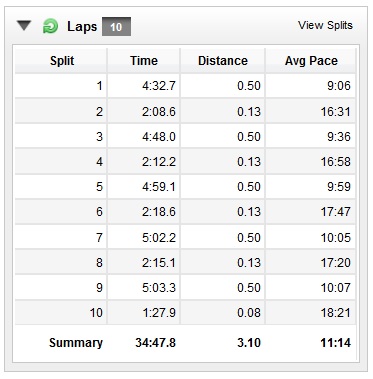Select split 1 row time 4:32.7
The image size is (373, 379).
point(159,86)
